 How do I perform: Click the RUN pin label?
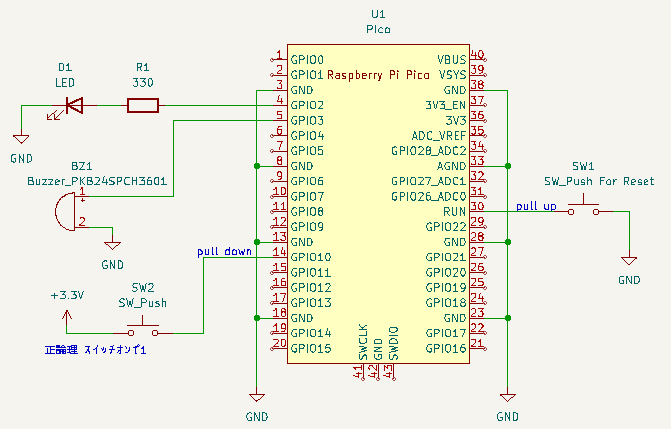[454, 212]
